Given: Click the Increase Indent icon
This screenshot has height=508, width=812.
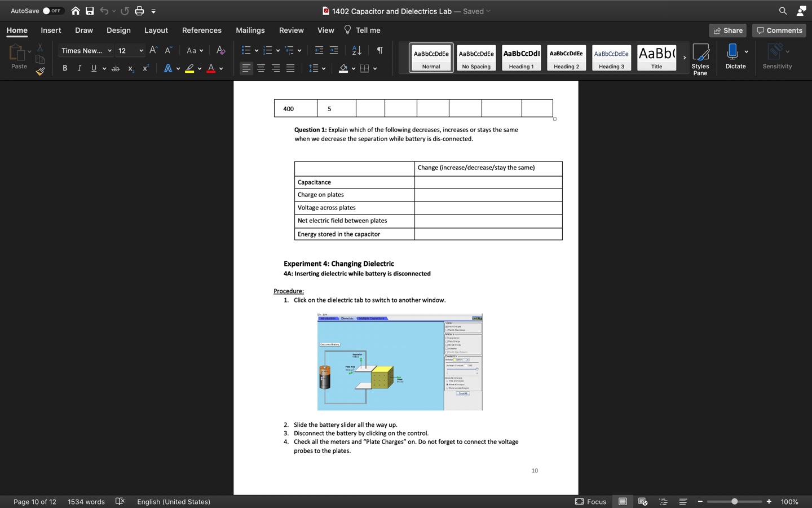Looking at the screenshot, I should coord(334,51).
